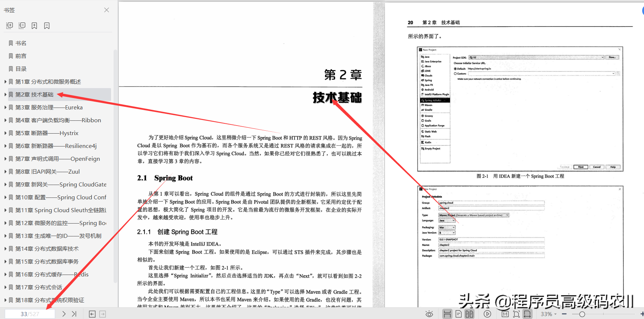The height and width of the screenshot is (319, 644).
Task: Toggle two-page side-by-side view
Action: (469, 314)
